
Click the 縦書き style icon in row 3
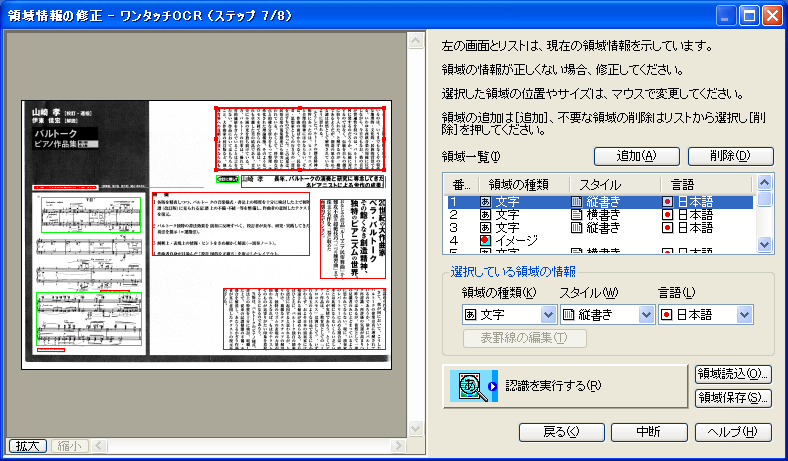577,228
